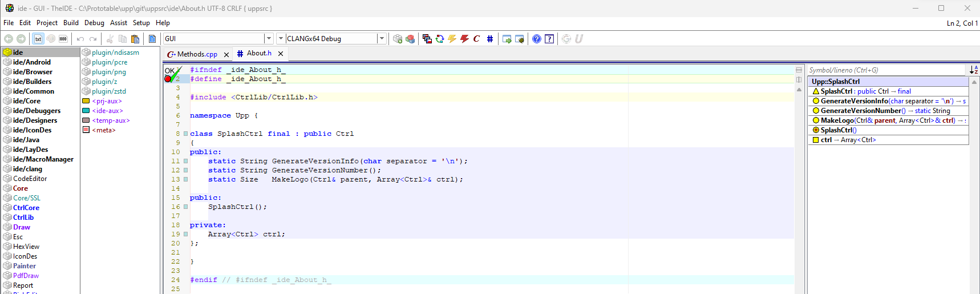Viewport: 980px width, 294px height.
Task: Open the Assist menu
Action: 119,23
